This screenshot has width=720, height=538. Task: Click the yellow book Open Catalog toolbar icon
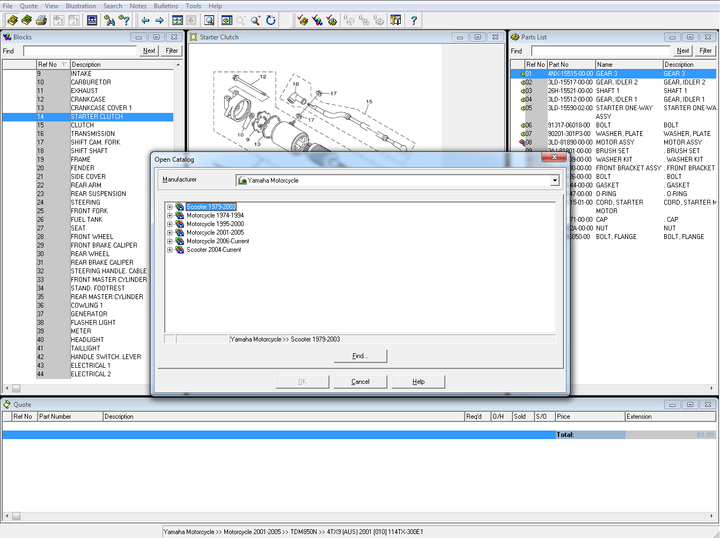[x=12, y=20]
